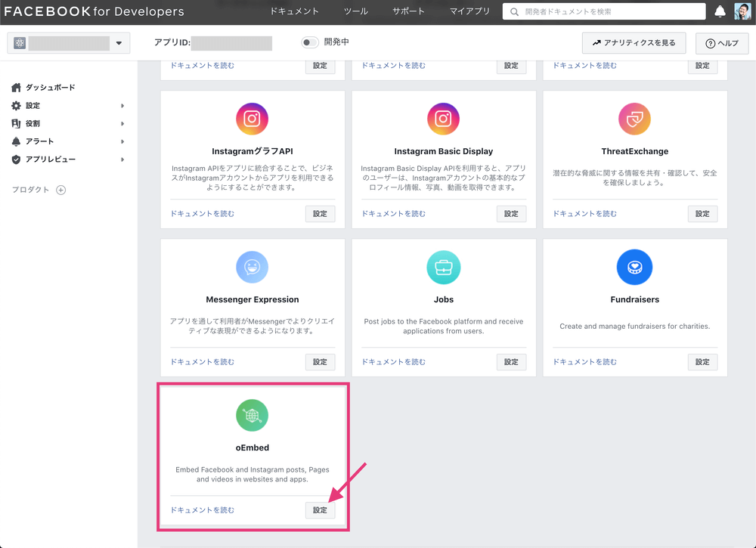Click the Jobs briefcase icon
The image size is (756, 548).
443,267
